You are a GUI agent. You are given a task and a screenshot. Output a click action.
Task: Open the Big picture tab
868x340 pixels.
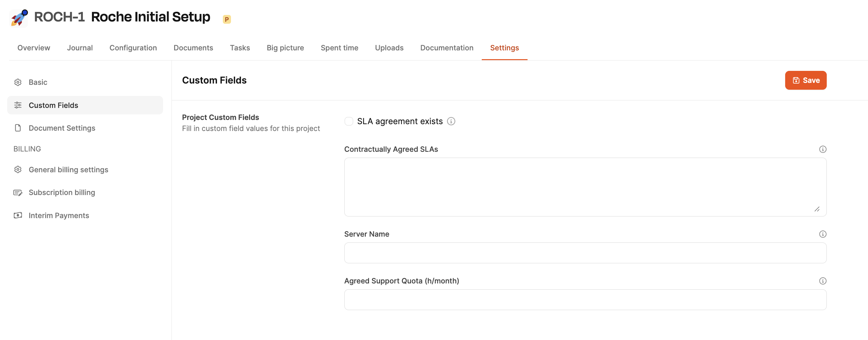click(x=285, y=48)
